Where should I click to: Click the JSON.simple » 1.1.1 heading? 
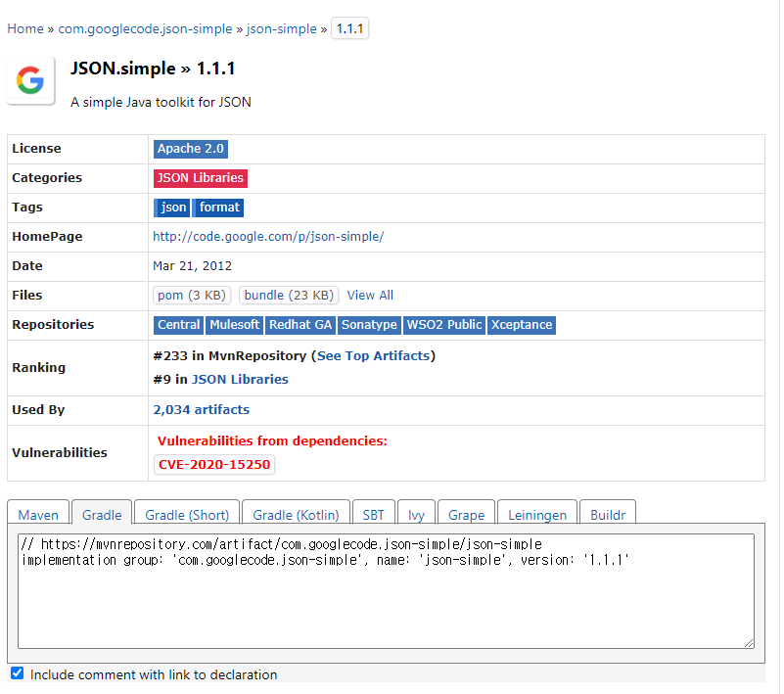tap(153, 69)
